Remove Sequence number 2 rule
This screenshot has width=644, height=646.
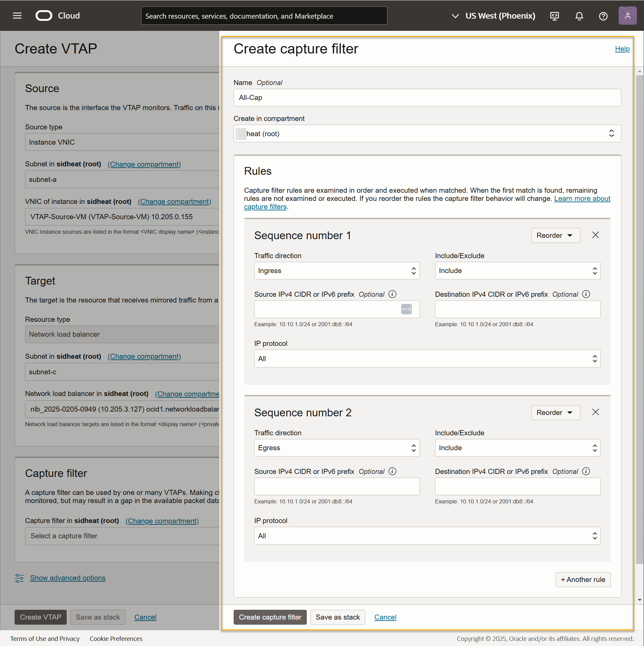[x=595, y=412]
